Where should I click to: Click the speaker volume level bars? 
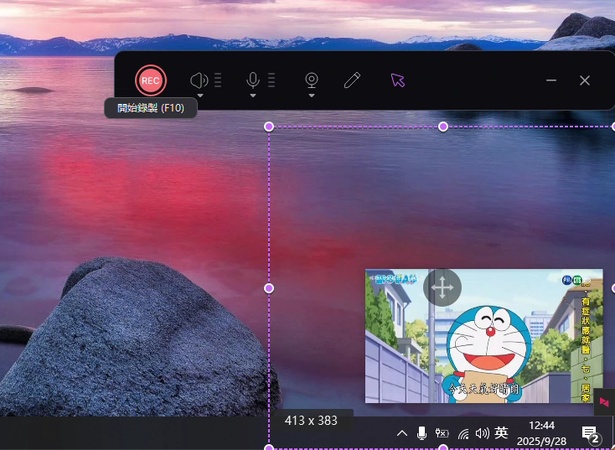(x=217, y=80)
